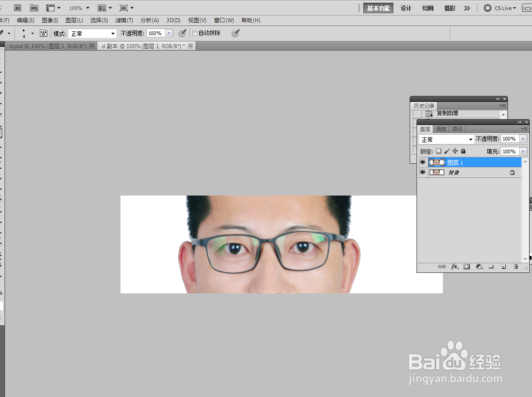Create a new layer group folder icon
This screenshot has height=397, width=532.
tap(491, 266)
